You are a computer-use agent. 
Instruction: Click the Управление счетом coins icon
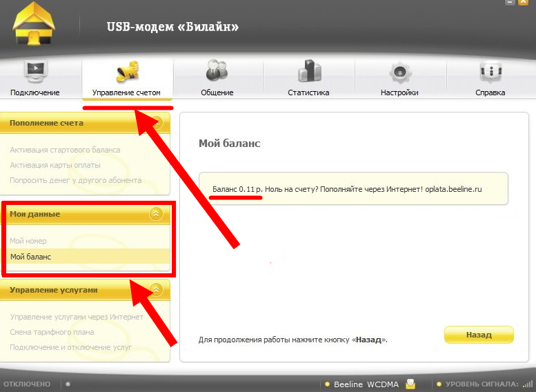click(x=127, y=72)
